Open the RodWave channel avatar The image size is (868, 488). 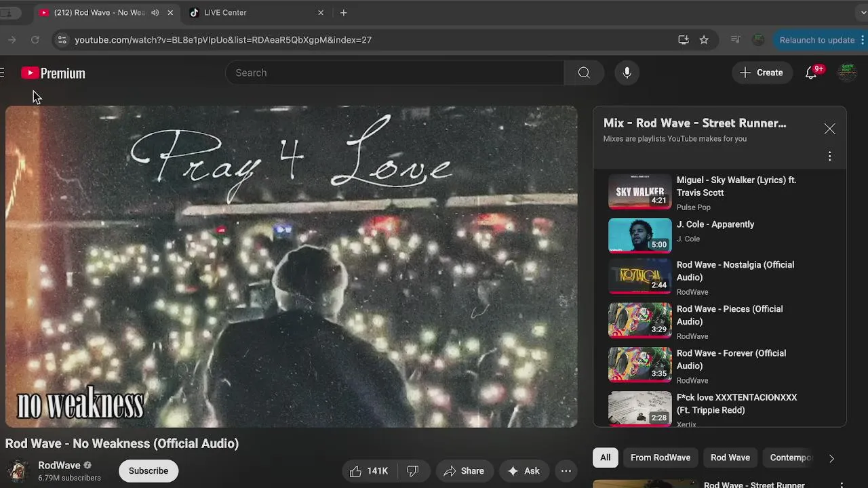point(18,471)
